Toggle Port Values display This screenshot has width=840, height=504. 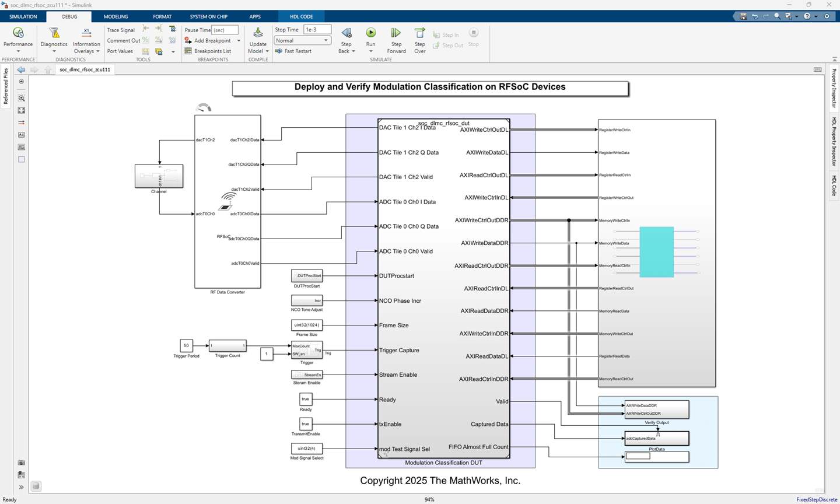pos(120,51)
